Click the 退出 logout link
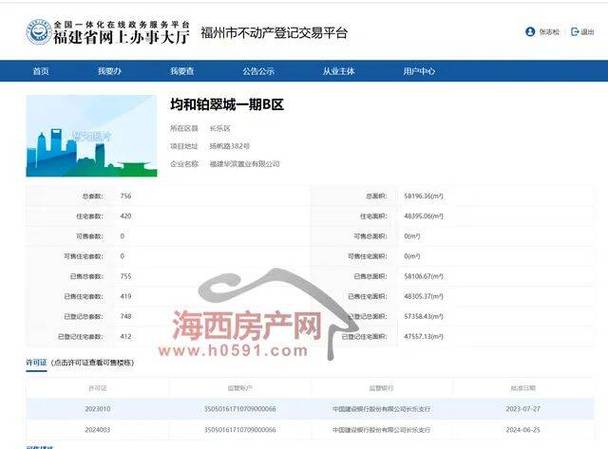This screenshot has width=608, height=449. click(587, 32)
